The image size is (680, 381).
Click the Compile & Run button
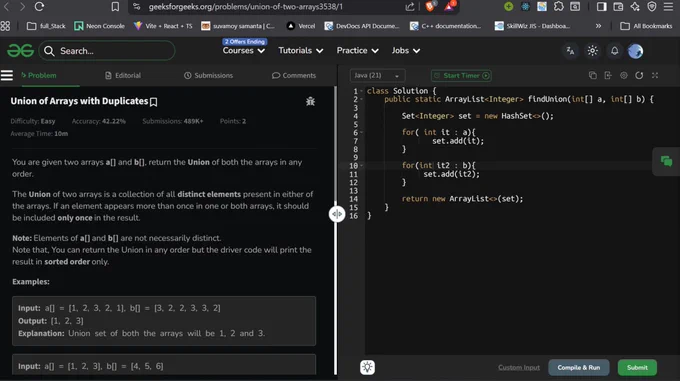579,368
